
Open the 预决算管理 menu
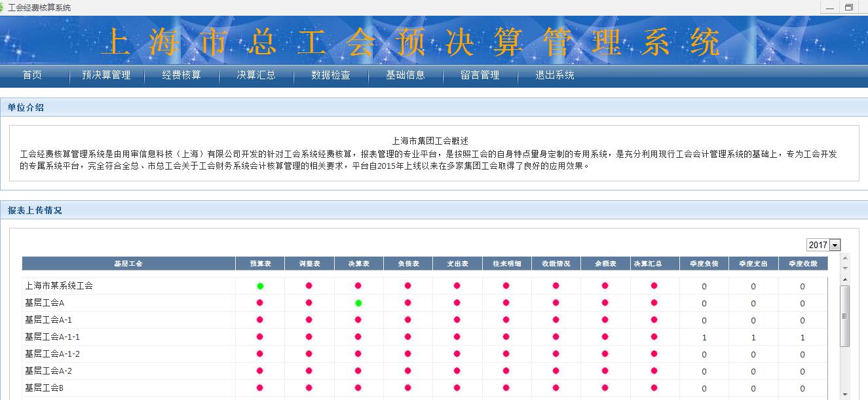(106, 75)
